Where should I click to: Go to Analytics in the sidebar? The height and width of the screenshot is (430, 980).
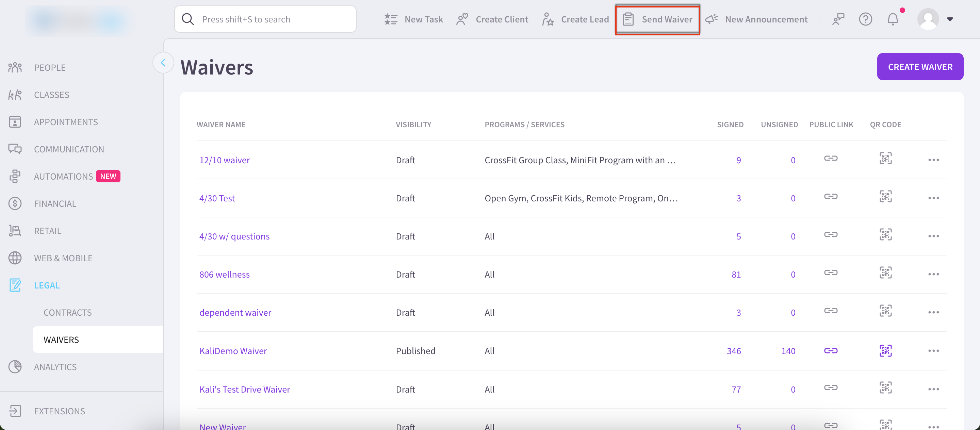[55, 367]
